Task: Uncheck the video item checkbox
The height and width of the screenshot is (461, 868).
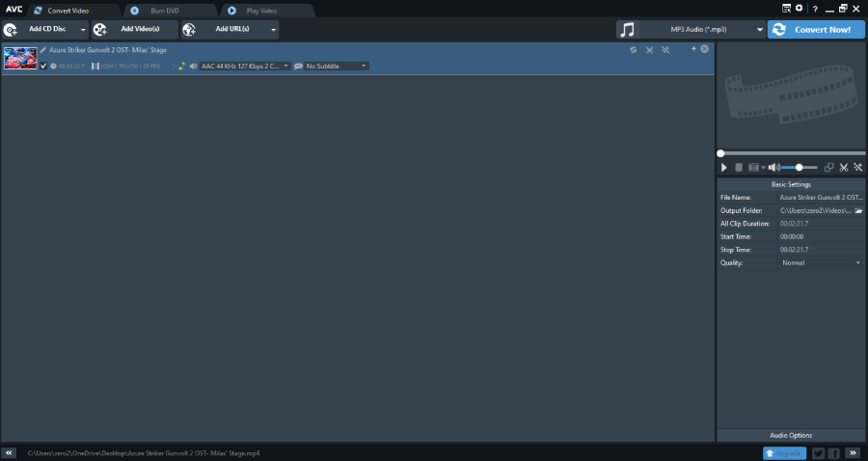Action: pos(43,66)
